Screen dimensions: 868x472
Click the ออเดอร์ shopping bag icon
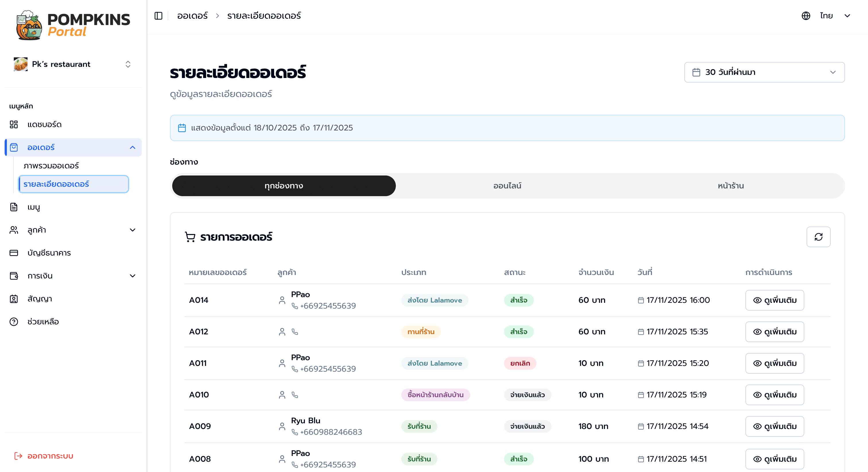pyautogui.click(x=14, y=147)
